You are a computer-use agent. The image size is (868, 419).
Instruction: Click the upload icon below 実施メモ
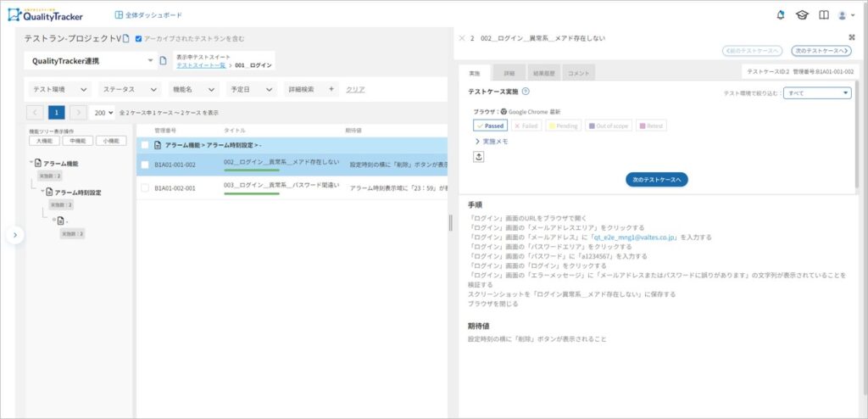(x=478, y=157)
